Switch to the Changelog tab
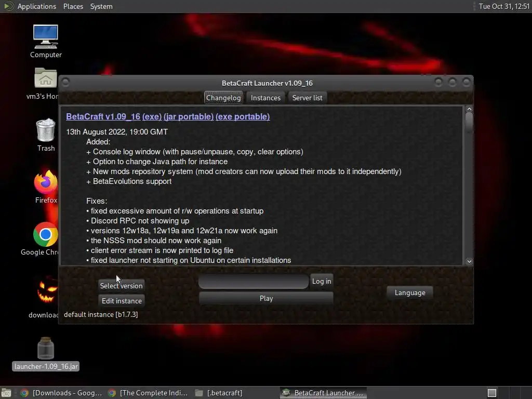The width and height of the screenshot is (532, 399). (223, 98)
